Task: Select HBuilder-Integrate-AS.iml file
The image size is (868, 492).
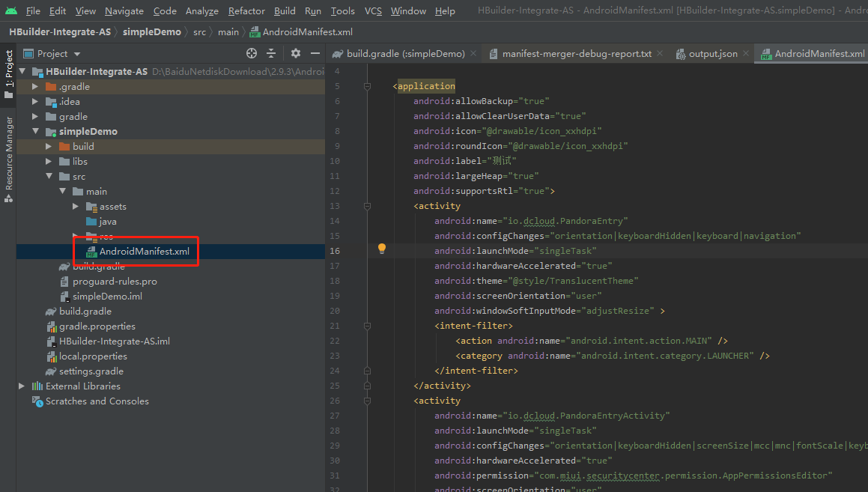Action: tap(108, 341)
